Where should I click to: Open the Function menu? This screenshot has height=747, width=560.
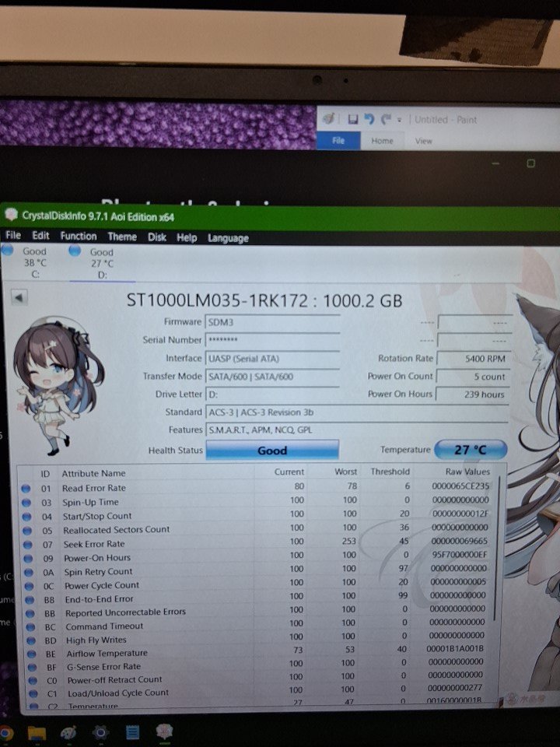78,236
